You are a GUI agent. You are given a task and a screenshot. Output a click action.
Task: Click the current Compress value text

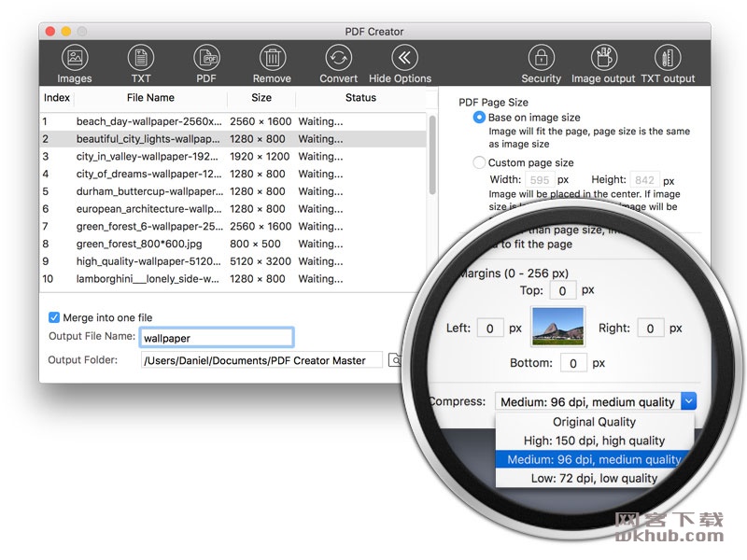(587, 402)
